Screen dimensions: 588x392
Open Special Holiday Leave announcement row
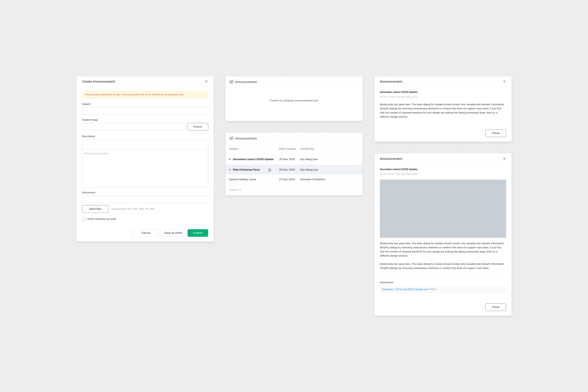242,180
